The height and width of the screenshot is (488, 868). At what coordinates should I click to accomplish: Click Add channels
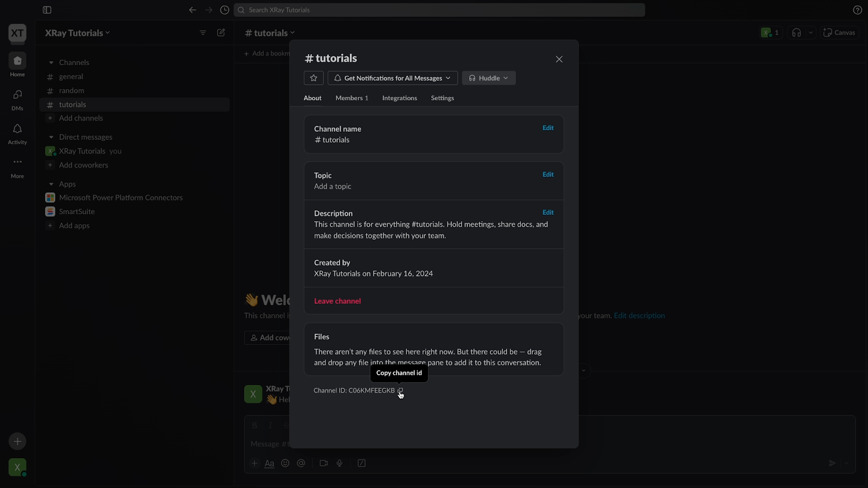81,118
